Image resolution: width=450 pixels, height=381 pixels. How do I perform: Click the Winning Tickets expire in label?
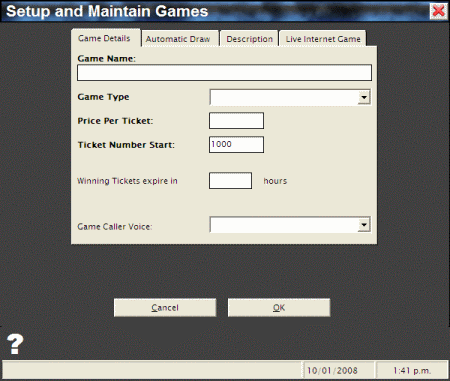pos(127,181)
